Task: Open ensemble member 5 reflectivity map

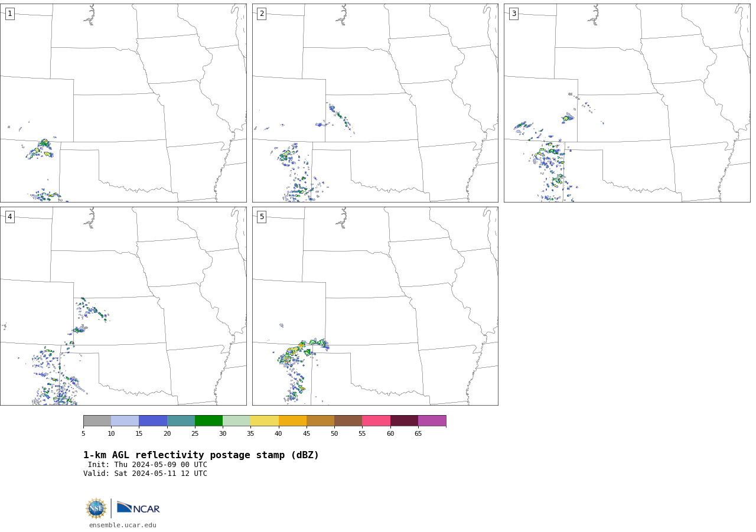Action: [375, 306]
